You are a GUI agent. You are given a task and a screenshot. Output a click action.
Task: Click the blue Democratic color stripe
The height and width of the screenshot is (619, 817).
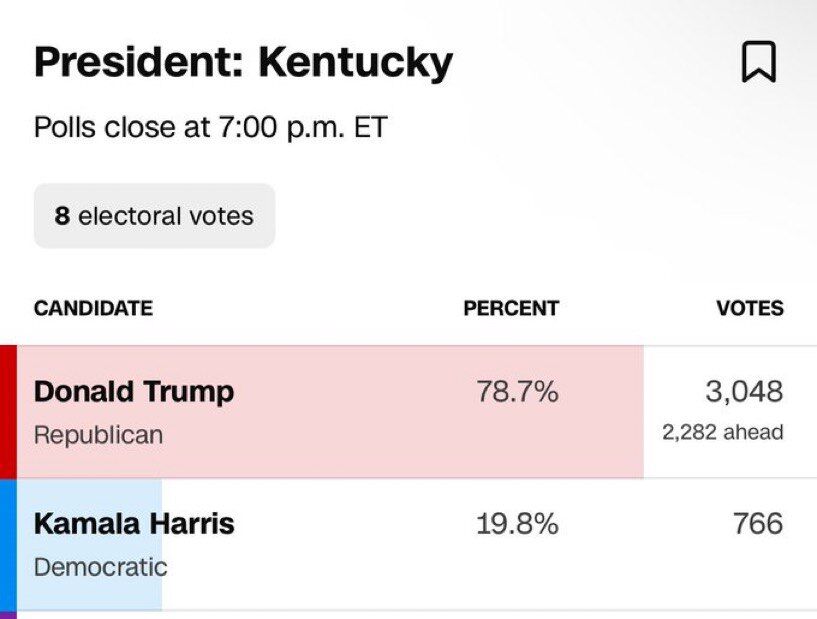pyautogui.click(x=8, y=544)
